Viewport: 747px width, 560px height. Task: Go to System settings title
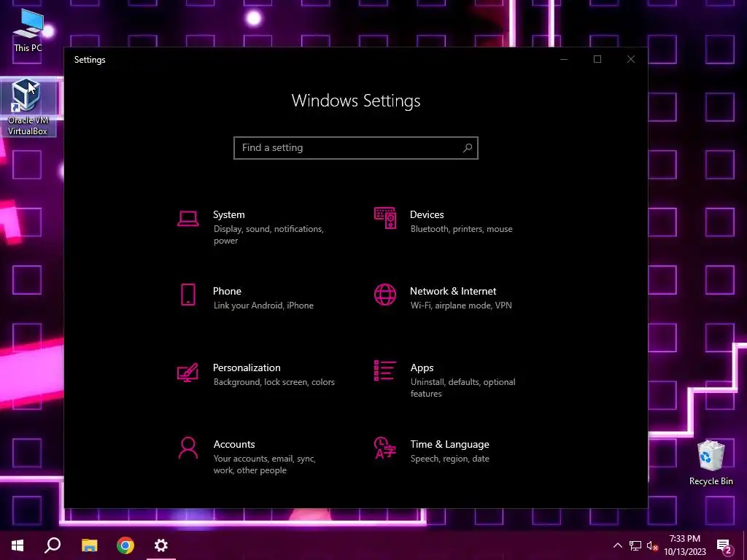[x=228, y=215]
